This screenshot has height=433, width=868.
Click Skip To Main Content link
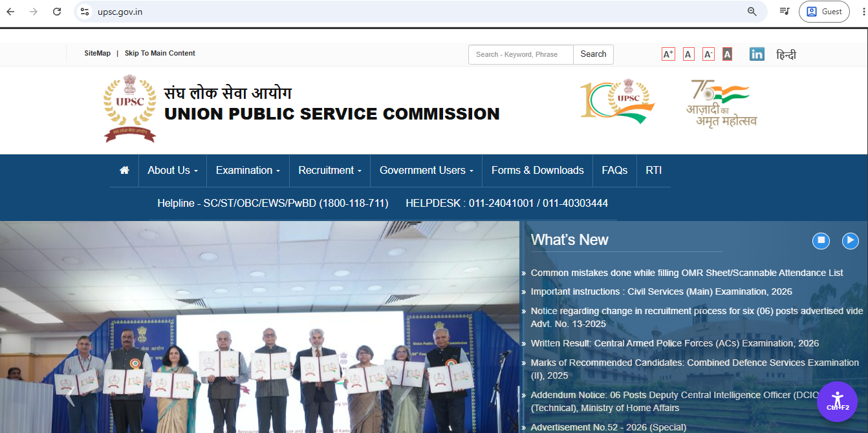160,54
